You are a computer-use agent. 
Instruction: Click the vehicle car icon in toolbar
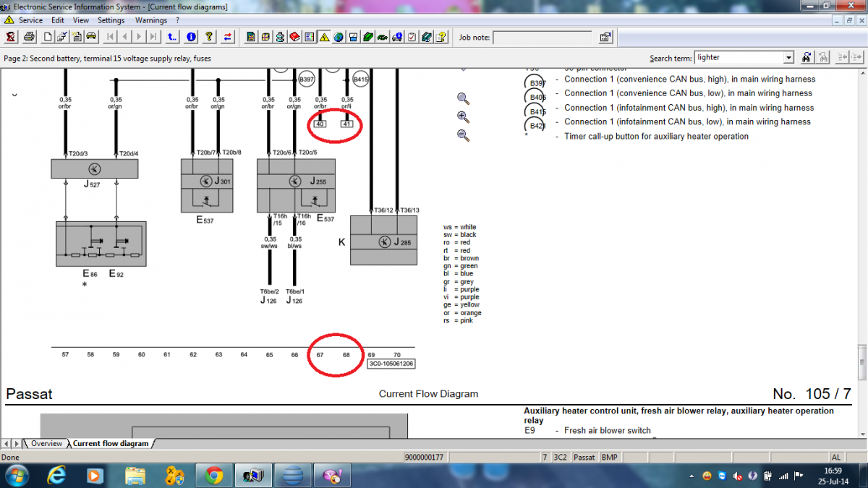[x=92, y=37]
